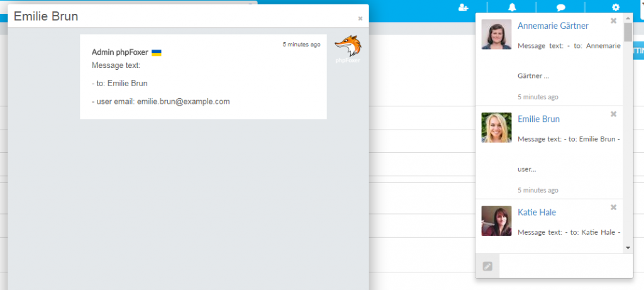Remove Emilie Brun conversation from list
This screenshot has width=644, height=290.
coord(613,114)
